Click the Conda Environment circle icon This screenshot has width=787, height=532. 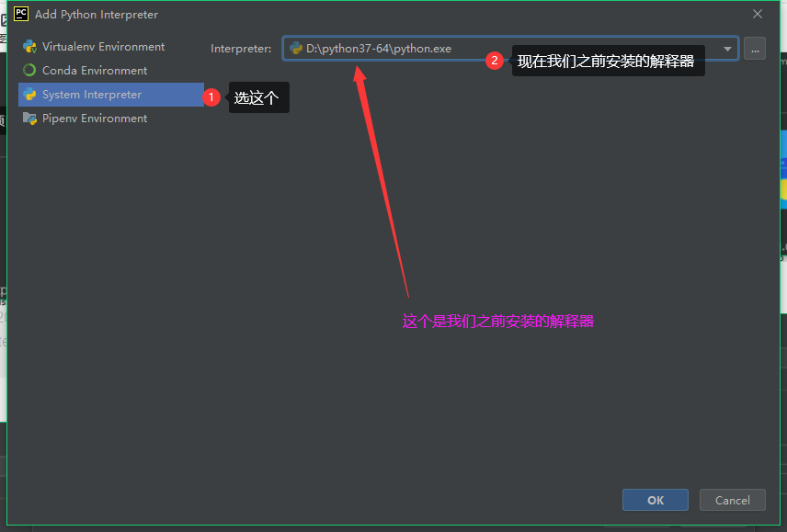point(29,70)
